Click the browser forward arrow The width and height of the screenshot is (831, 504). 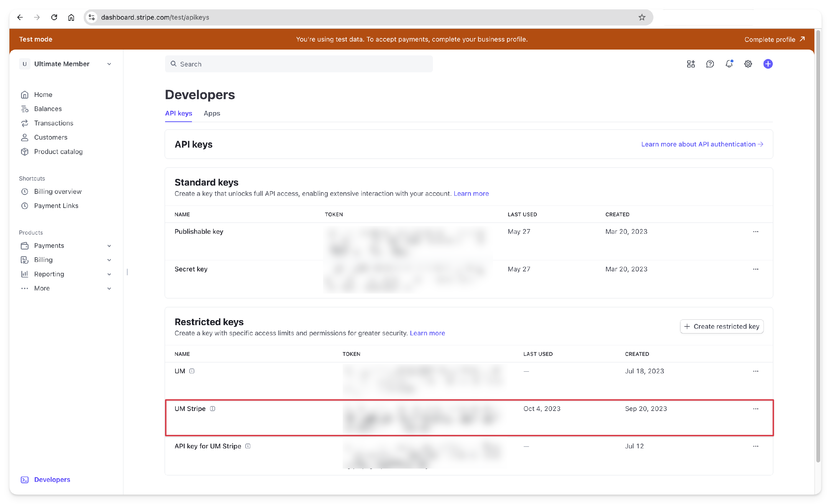(x=37, y=17)
